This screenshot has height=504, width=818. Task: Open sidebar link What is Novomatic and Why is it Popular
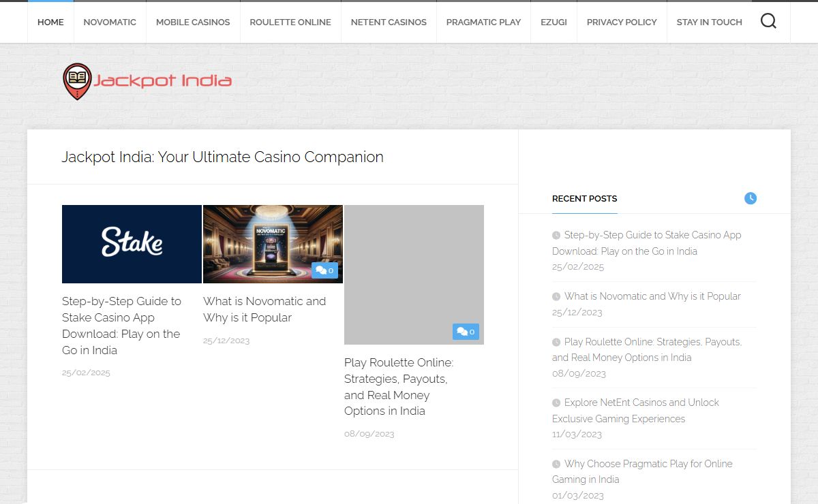coord(652,296)
